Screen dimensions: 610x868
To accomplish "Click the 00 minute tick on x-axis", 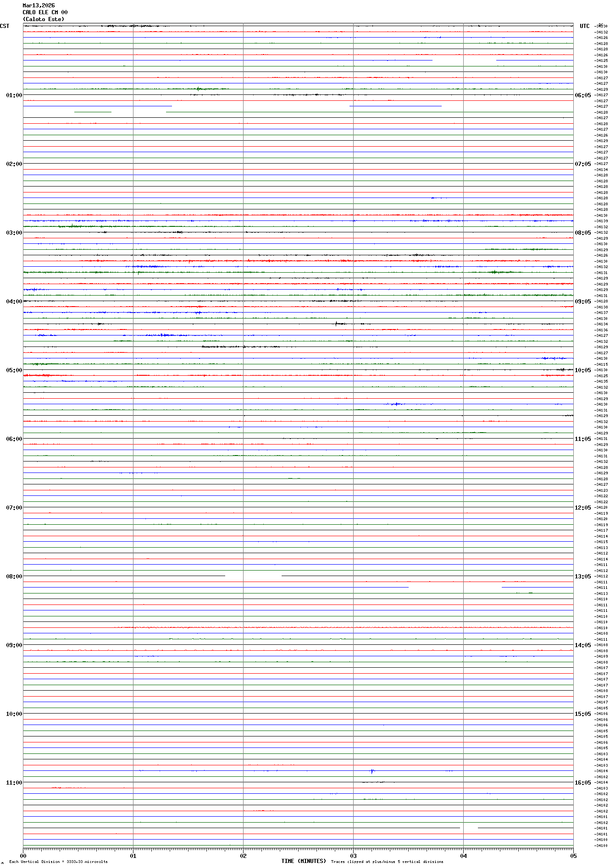I will 23,856.
